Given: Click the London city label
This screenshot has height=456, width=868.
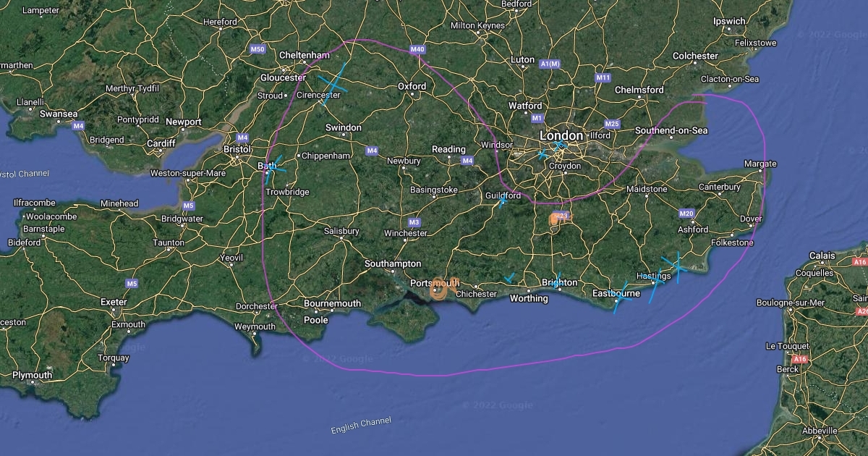Looking at the screenshot, I should click(x=561, y=136).
